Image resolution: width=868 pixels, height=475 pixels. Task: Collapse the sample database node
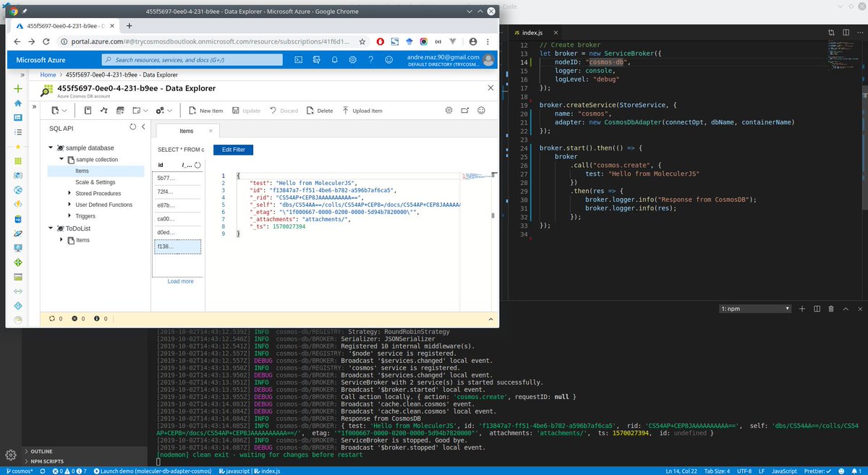click(x=51, y=148)
